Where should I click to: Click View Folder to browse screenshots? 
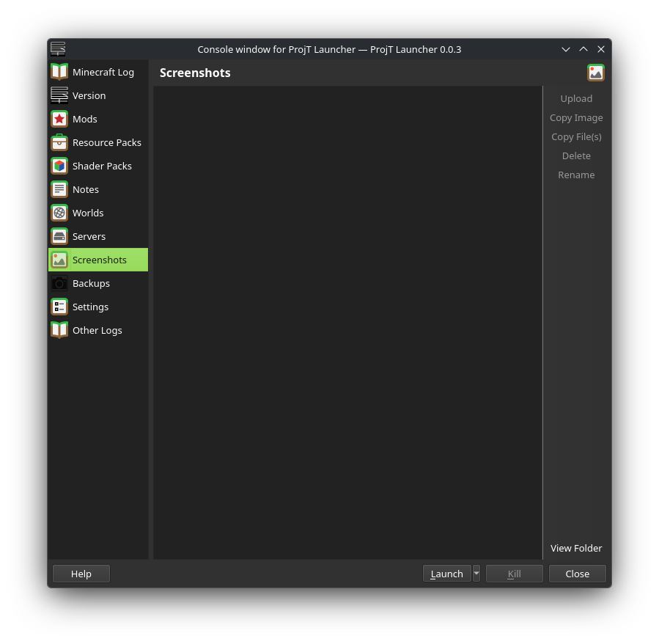coord(576,547)
